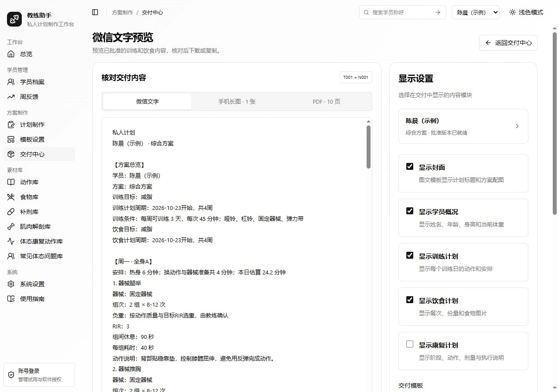The image size is (558, 392).
Task: Switch to the 手机长图 · 1 张 tab
Action: coord(237,101)
